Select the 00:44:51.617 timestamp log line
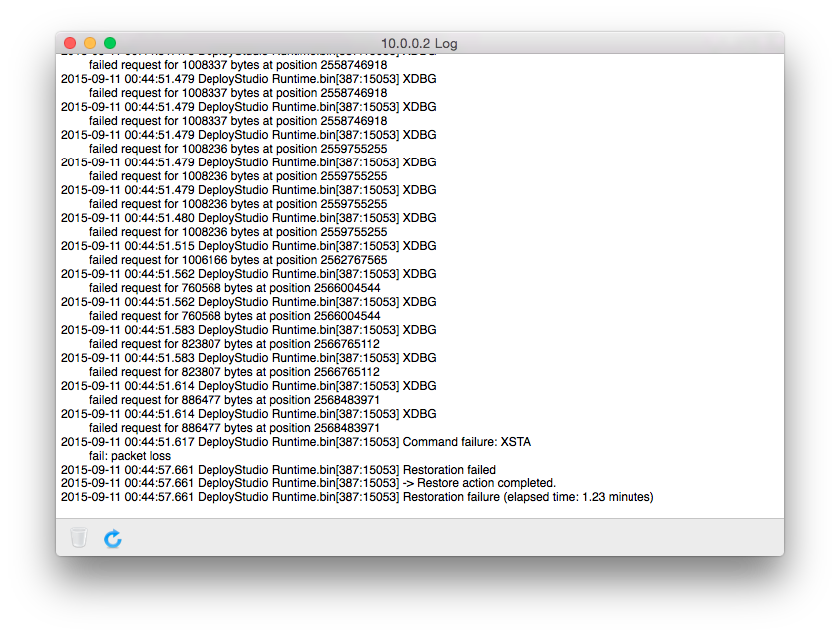Viewport: 840px width, 636px height. click(x=295, y=442)
